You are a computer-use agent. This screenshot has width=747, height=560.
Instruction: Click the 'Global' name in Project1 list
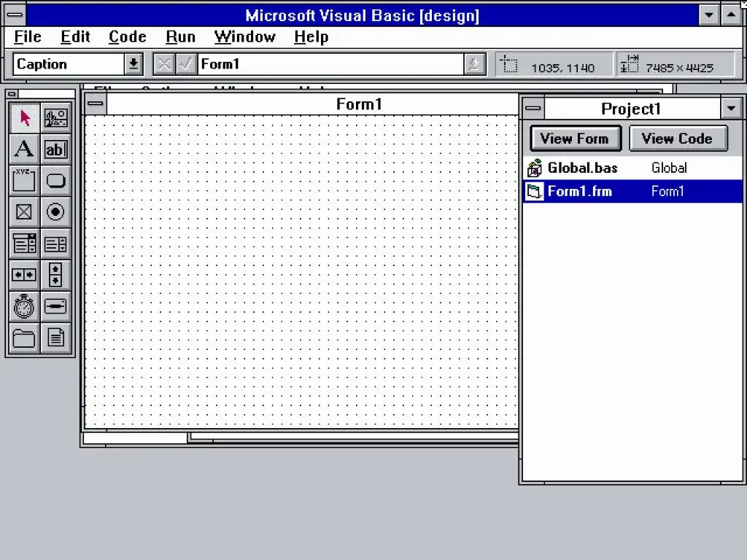coord(669,168)
